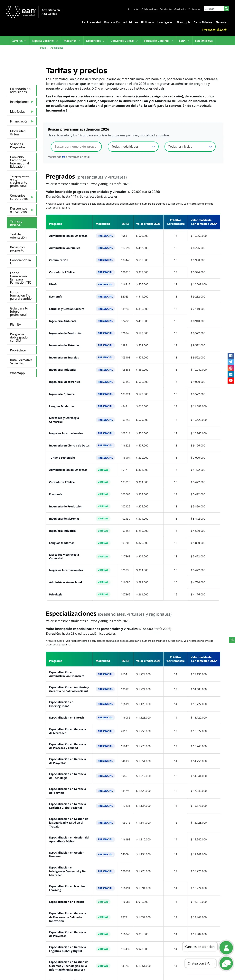
Task: Click the Ean Universidad logo
Action: pos(21,12)
